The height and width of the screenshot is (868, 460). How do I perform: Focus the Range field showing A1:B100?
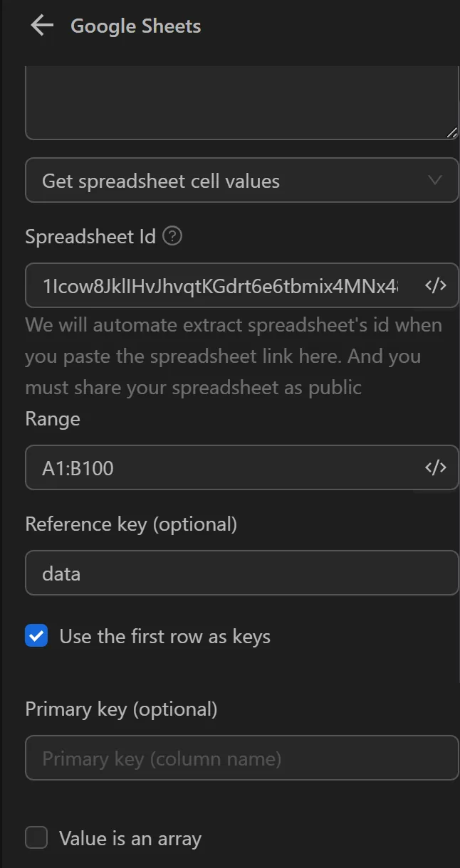214,467
